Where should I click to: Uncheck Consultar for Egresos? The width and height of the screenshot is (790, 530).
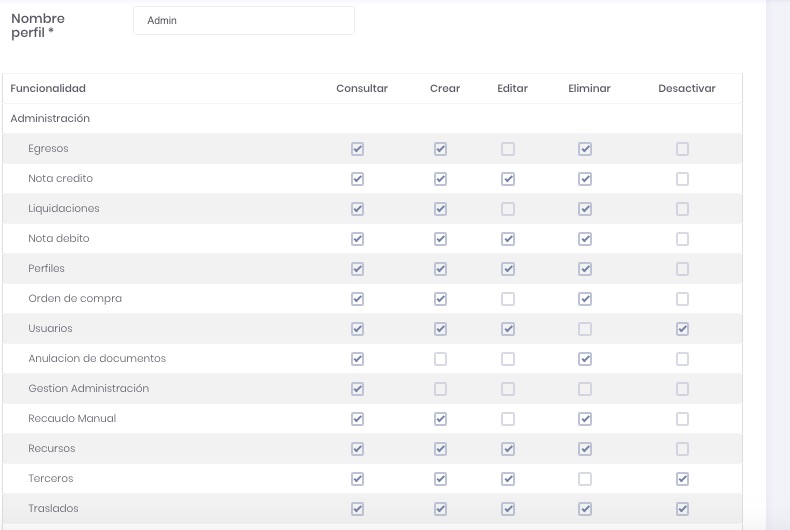point(358,149)
